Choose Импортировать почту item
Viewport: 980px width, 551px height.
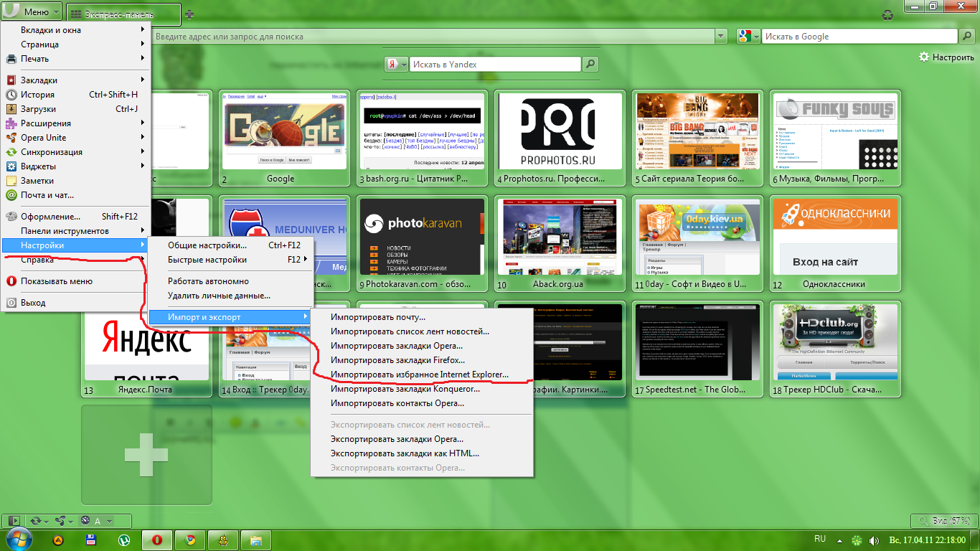421,317
